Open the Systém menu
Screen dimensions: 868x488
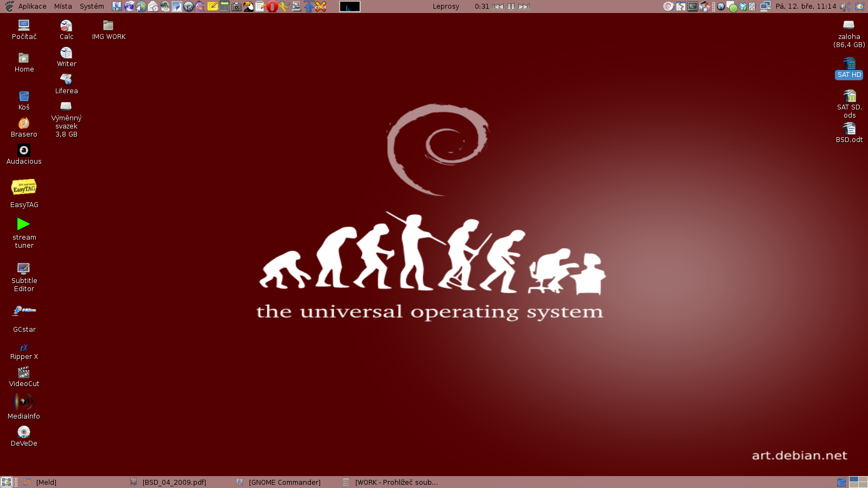tap(92, 7)
